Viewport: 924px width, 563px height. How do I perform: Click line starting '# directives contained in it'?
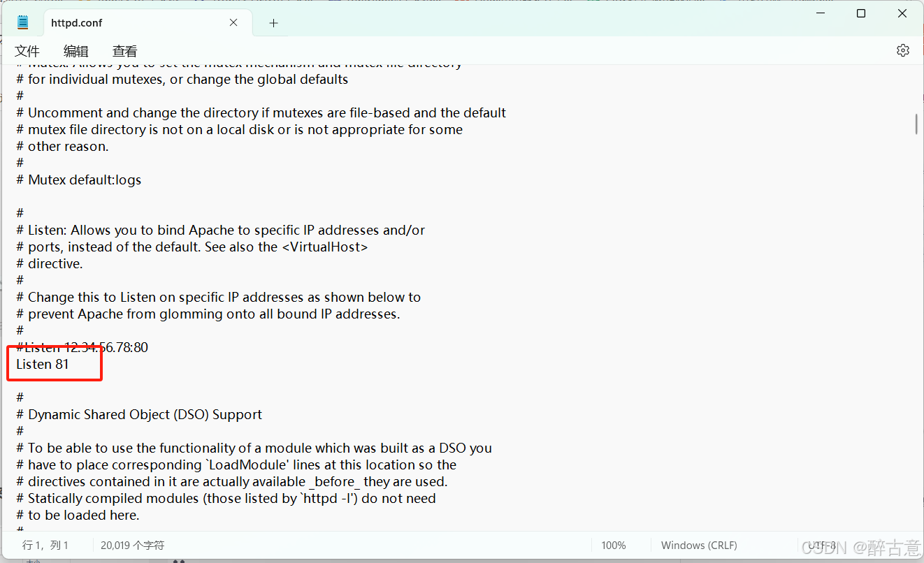(x=232, y=481)
